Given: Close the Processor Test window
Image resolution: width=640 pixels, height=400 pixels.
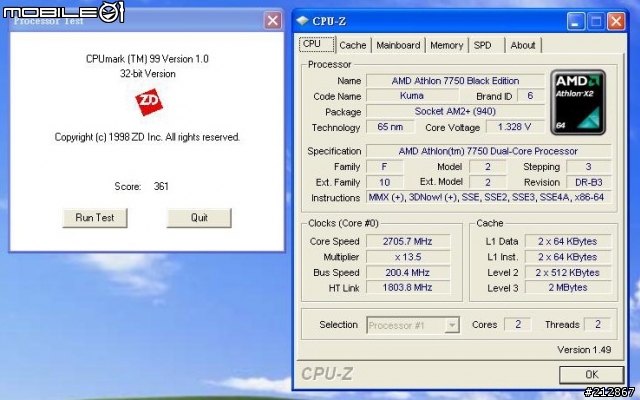Looking at the screenshot, I should click(273, 20).
